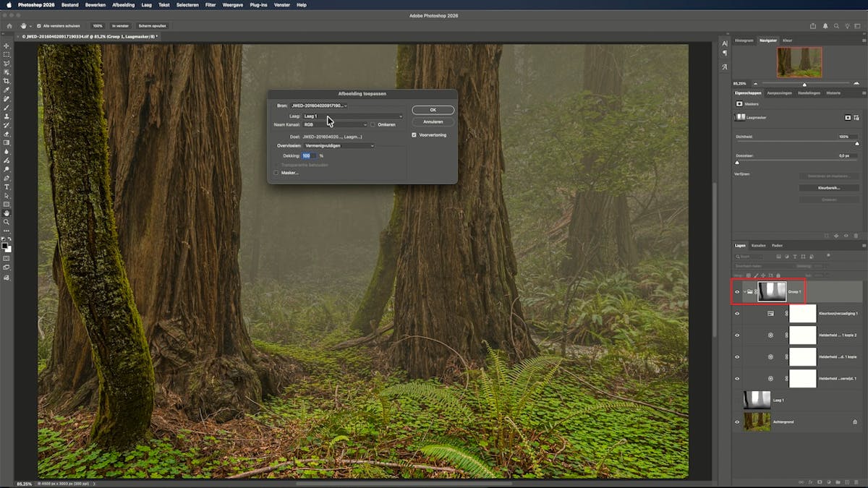Click the Dekking opacity field

(x=310, y=155)
